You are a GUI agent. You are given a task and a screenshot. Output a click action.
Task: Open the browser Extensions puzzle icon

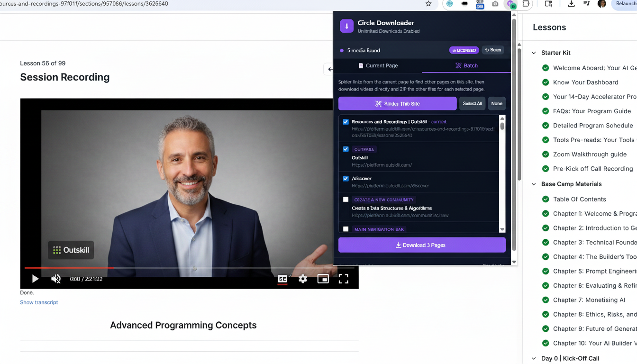[526, 4]
